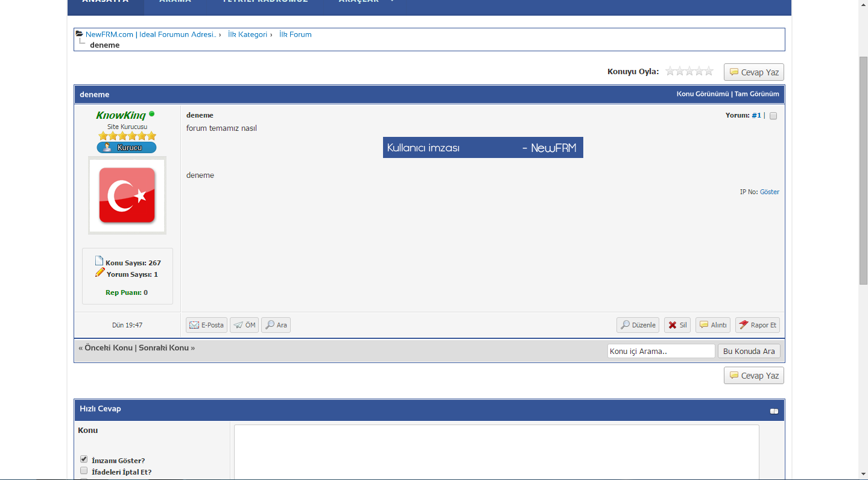Viewport: 868px width, 480px height.
Task: Collapse the Hızlı Cevap panel
Action: [x=774, y=411]
